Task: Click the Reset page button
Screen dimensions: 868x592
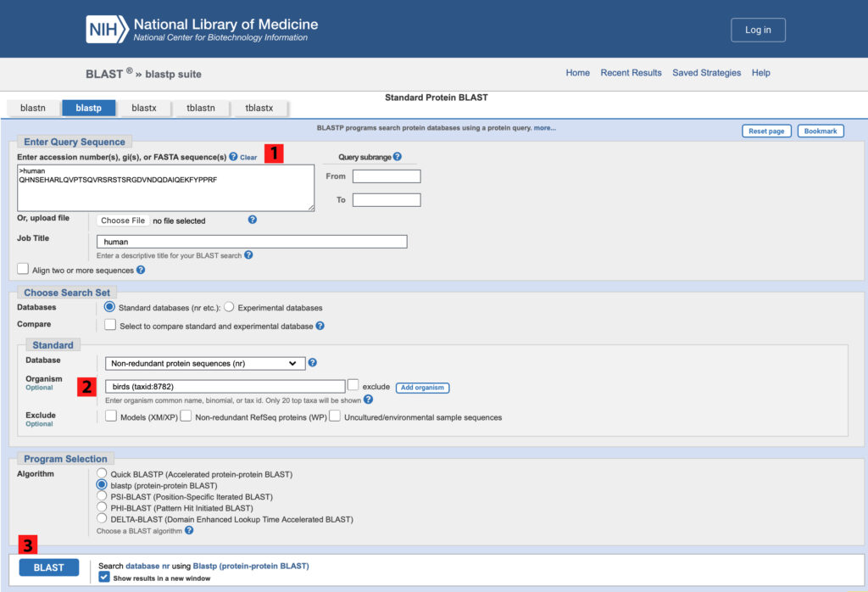Action: click(766, 131)
